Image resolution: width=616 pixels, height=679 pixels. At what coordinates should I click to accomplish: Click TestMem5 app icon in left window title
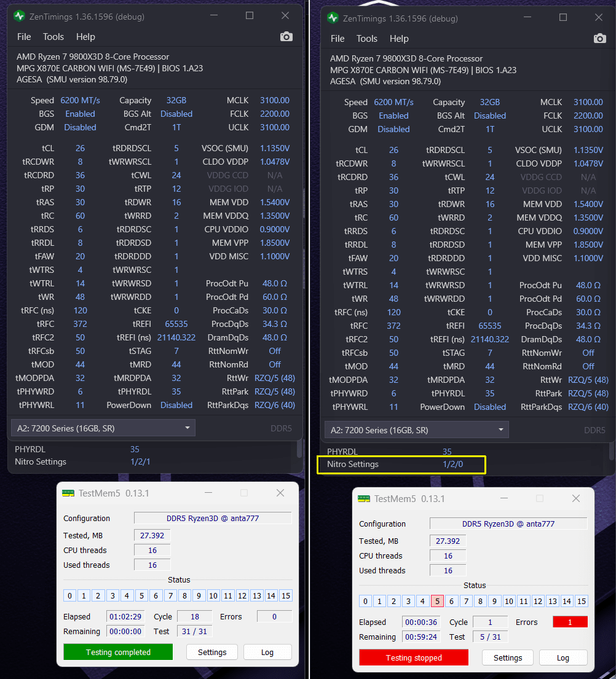pyautogui.click(x=68, y=493)
